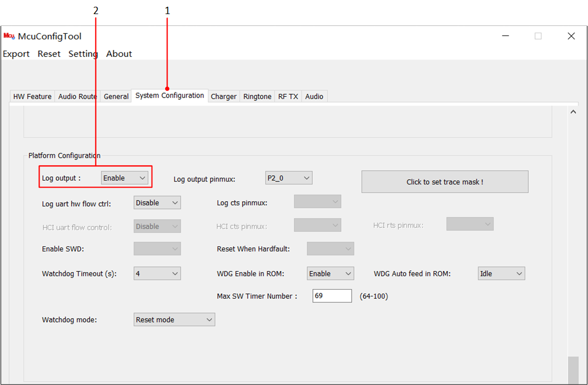Expand the Log output dropdown

click(125, 178)
